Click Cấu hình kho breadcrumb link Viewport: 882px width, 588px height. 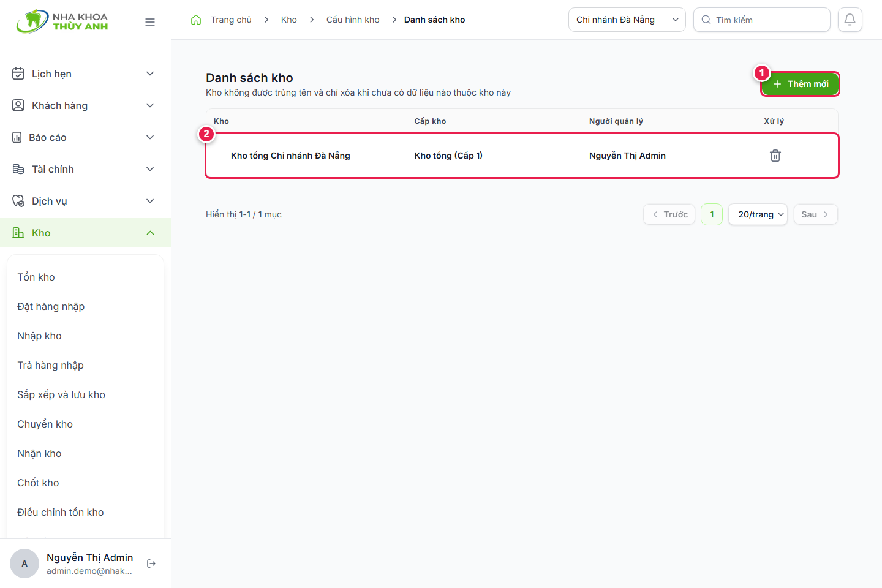point(353,20)
